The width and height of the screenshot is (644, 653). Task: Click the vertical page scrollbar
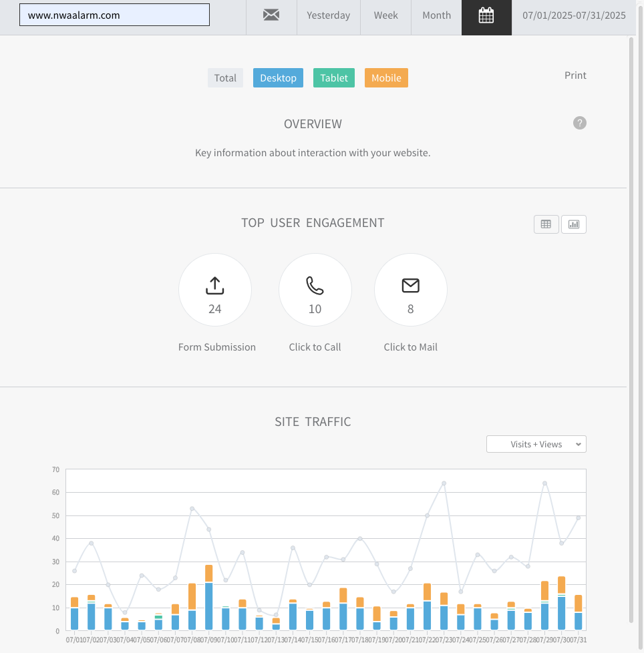(x=631, y=329)
